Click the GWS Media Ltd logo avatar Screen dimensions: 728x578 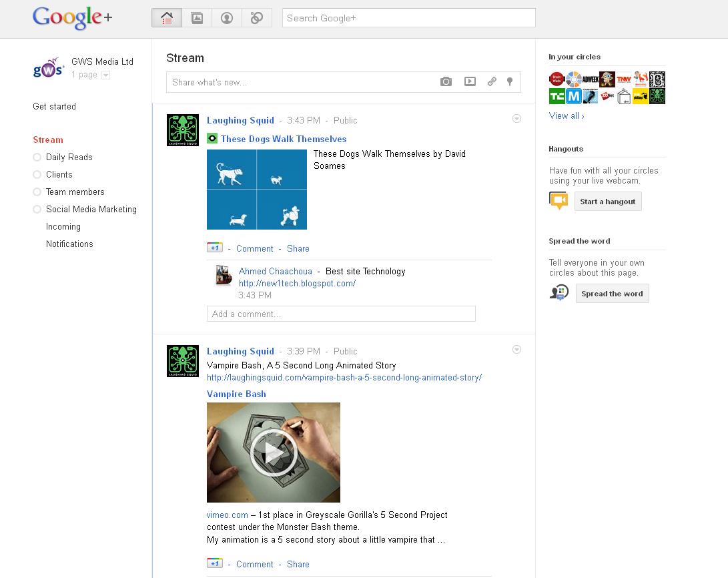[x=48, y=68]
